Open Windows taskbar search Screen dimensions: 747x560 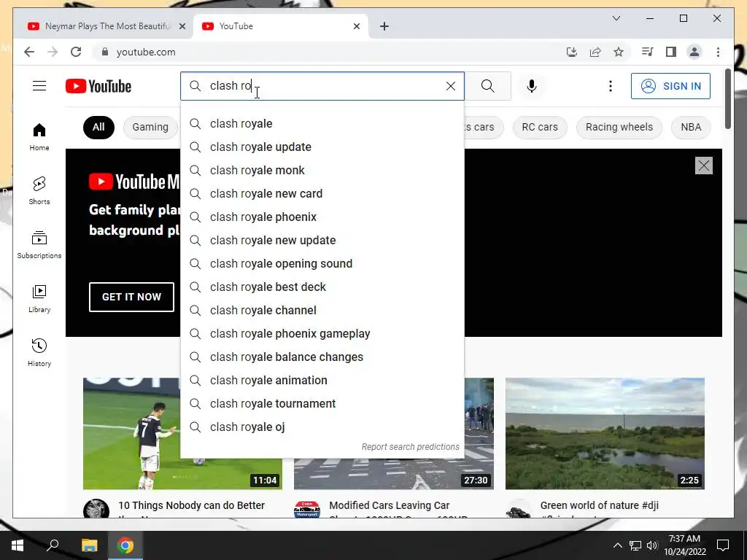point(53,545)
